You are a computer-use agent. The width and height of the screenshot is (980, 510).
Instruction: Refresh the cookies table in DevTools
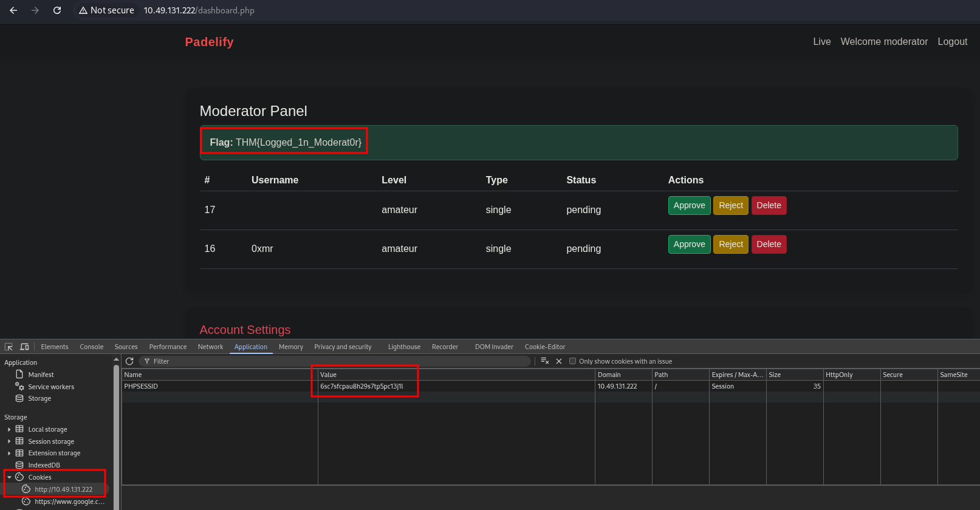(x=129, y=361)
